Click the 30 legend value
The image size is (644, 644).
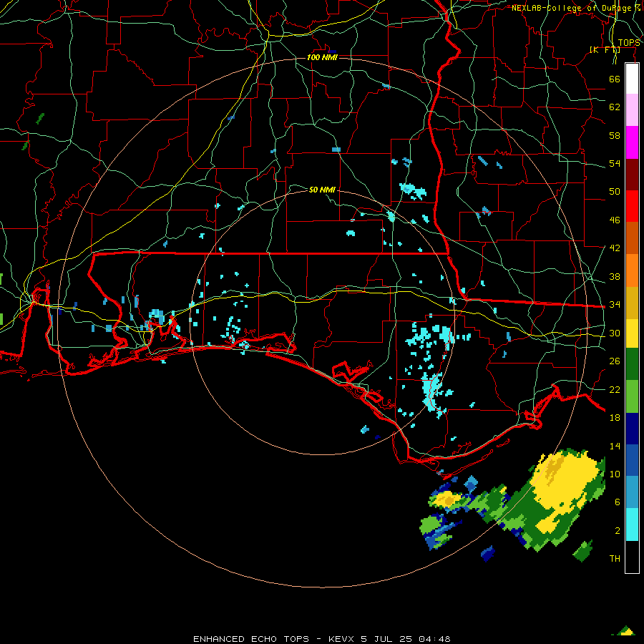tap(615, 333)
